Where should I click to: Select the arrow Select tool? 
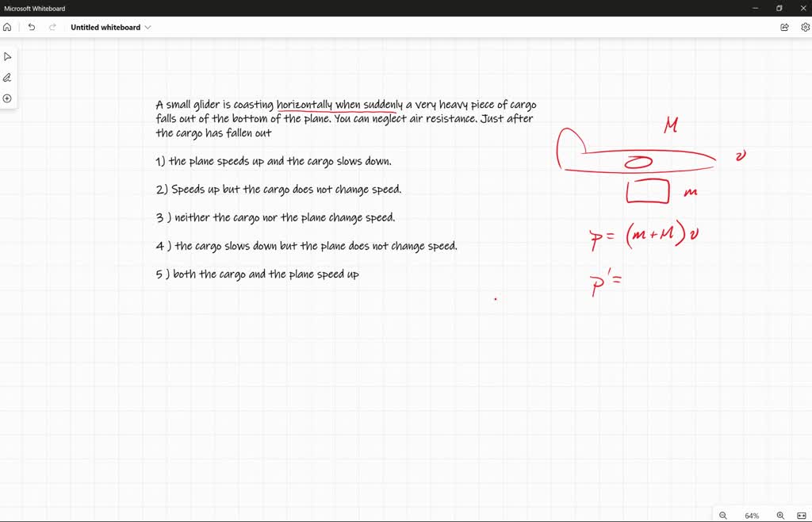[x=8, y=56]
